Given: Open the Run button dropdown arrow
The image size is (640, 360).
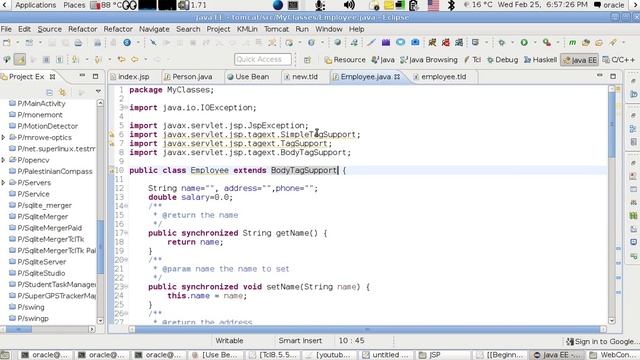Looking at the screenshot, I should 535,42.
